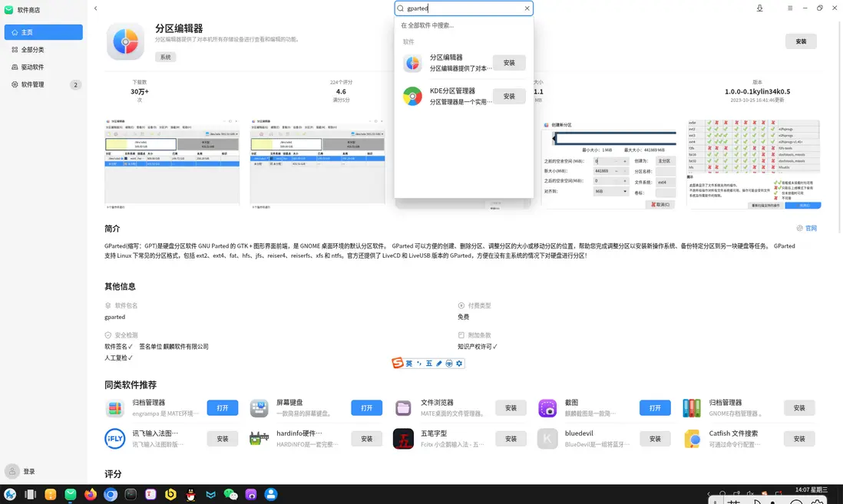The width and height of the screenshot is (843, 504).
Task: Click the GNOME 归档管理器 app icon
Action: click(692, 408)
